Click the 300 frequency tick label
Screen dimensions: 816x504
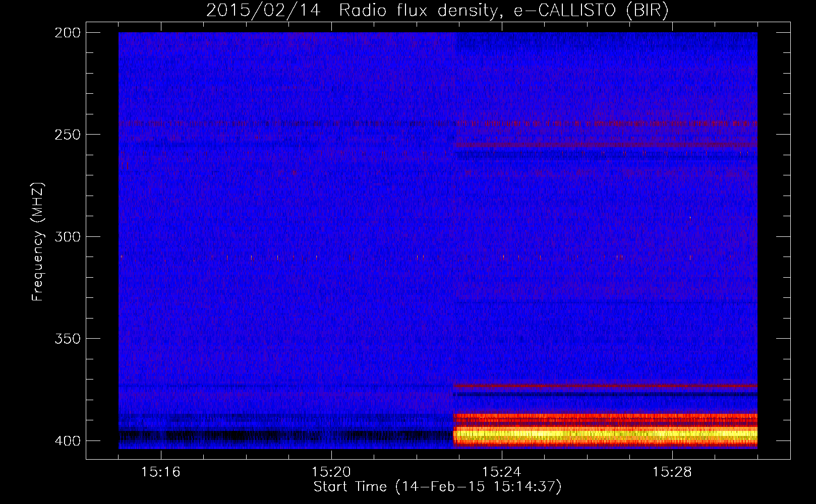coord(68,237)
